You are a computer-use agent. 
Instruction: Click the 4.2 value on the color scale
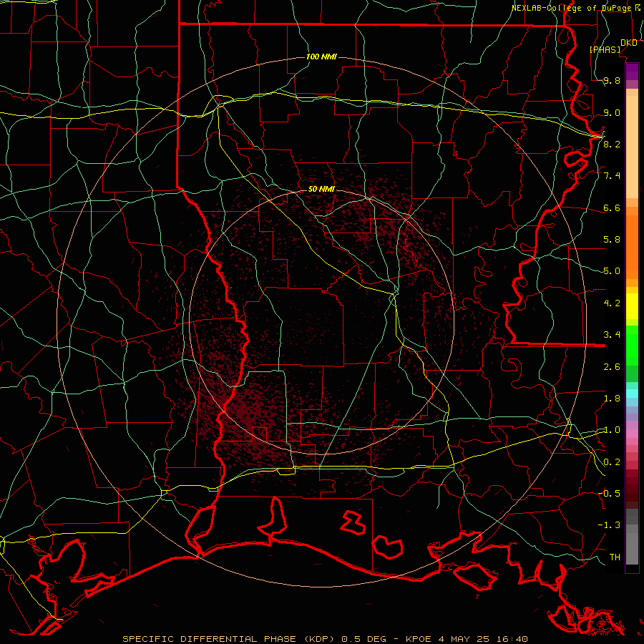[612, 303]
